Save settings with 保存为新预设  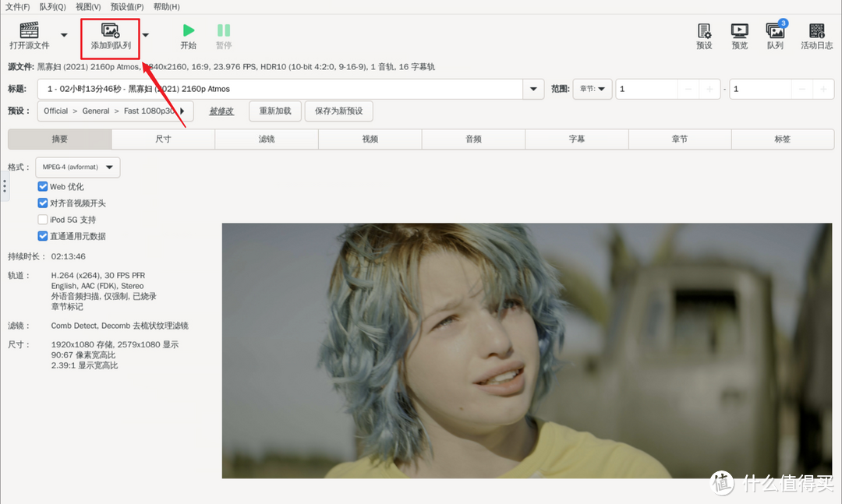click(337, 111)
